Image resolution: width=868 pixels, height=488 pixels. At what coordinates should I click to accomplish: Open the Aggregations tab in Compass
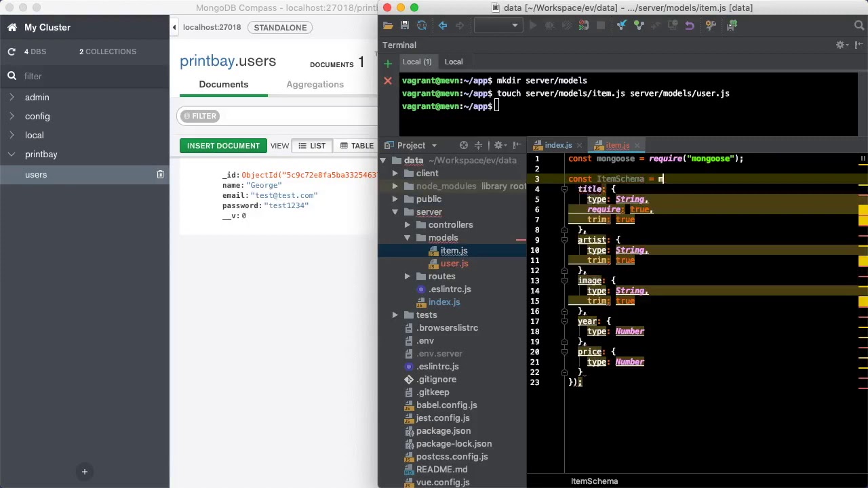pyautogui.click(x=315, y=85)
